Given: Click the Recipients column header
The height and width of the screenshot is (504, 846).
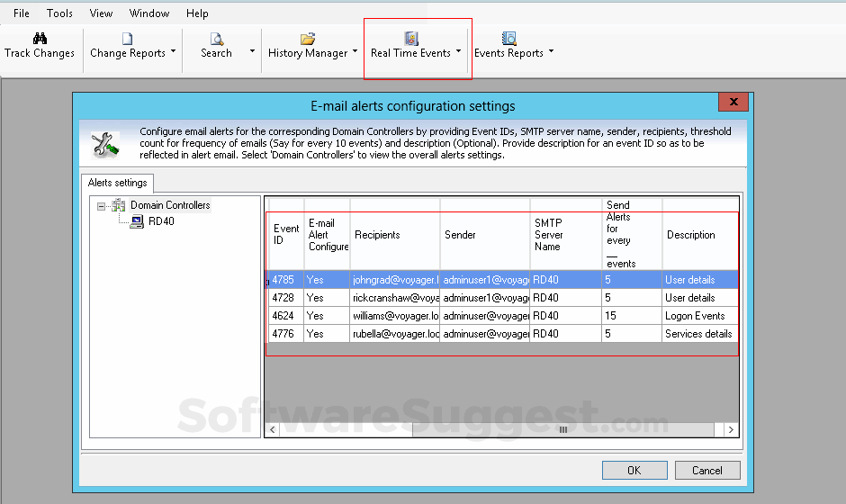Looking at the screenshot, I should (395, 235).
